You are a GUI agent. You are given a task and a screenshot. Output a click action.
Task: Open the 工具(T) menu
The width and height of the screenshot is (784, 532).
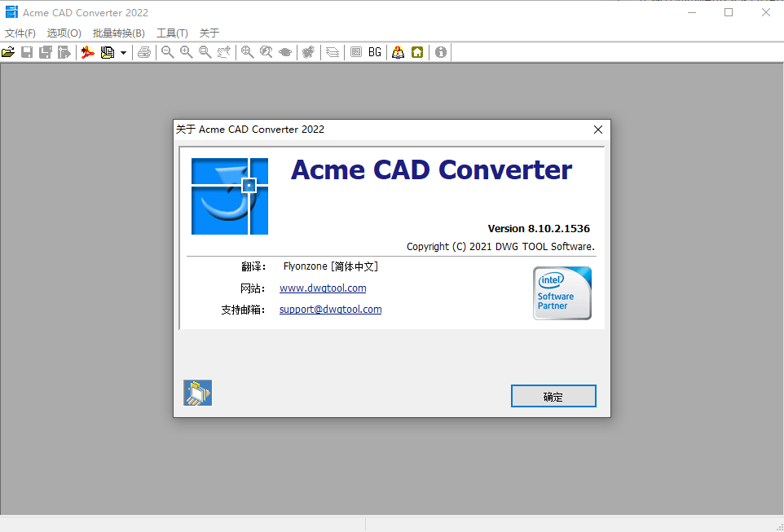coord(172,33)
